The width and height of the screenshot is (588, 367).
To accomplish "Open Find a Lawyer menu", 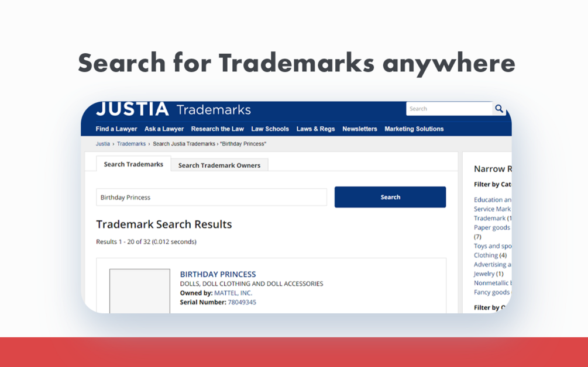I will (x=116, y=129).
